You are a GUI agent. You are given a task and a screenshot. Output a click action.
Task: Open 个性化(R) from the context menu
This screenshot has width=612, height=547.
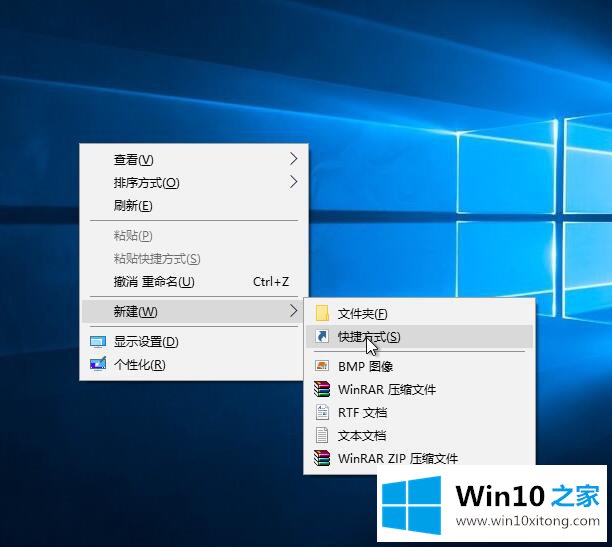[x=194, y=365]
